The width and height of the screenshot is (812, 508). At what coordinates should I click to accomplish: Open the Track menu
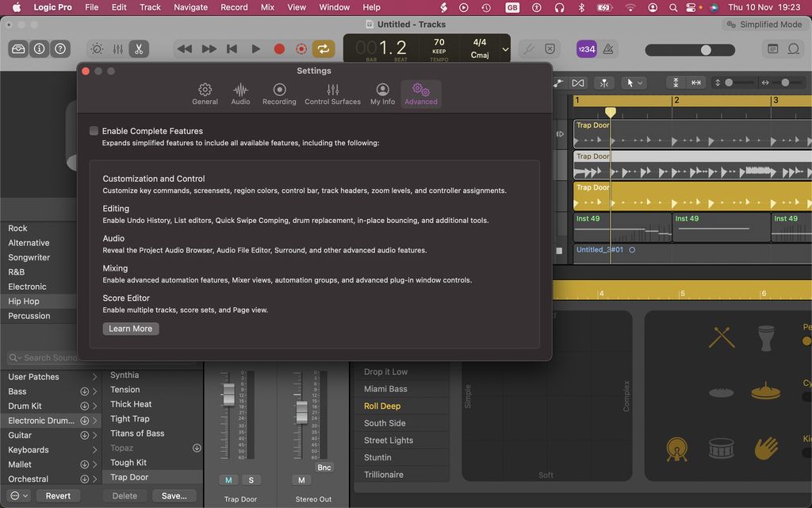coord(150,7)
